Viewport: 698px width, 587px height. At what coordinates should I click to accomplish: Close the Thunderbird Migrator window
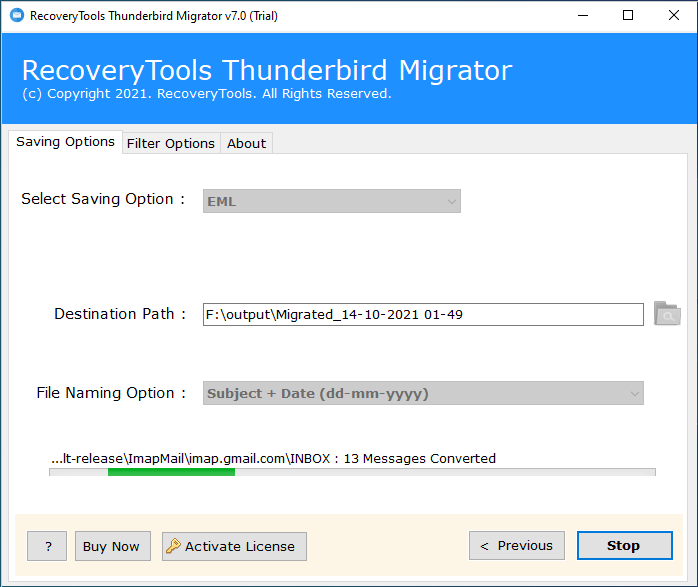click(x=674, y=16)
